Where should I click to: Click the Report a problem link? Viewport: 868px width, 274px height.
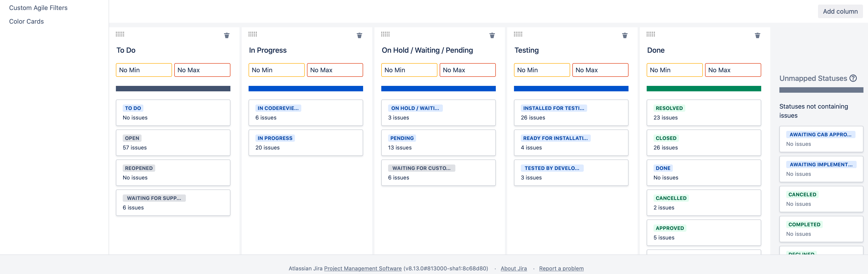point(561,268)
